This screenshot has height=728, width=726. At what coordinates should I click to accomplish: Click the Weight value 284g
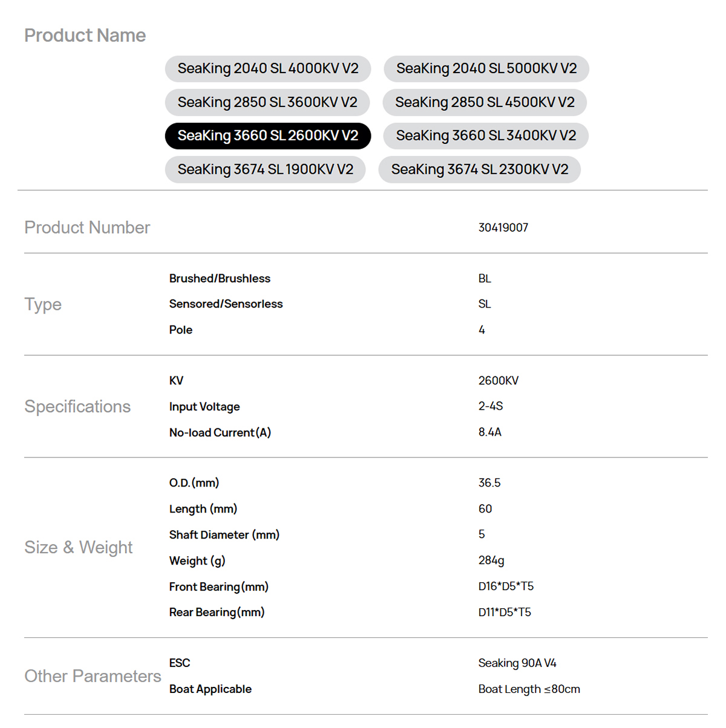click(x=491, y=560)
